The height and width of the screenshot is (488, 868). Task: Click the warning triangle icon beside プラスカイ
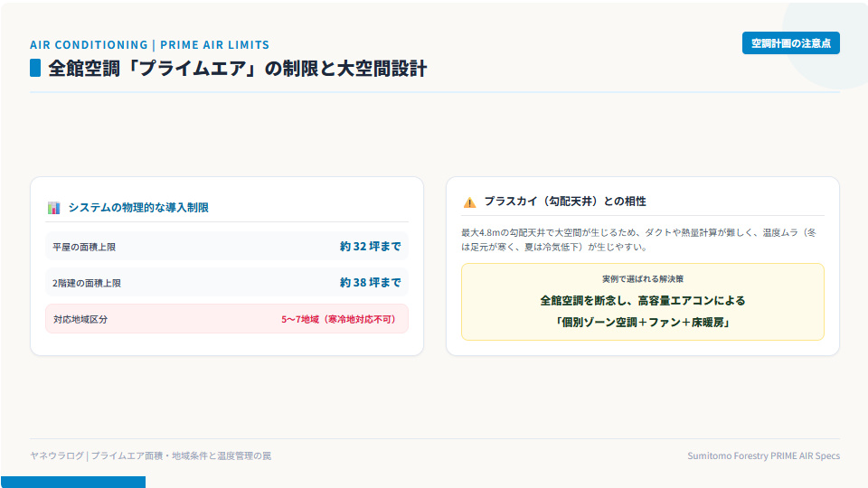[x=469, y=202]
